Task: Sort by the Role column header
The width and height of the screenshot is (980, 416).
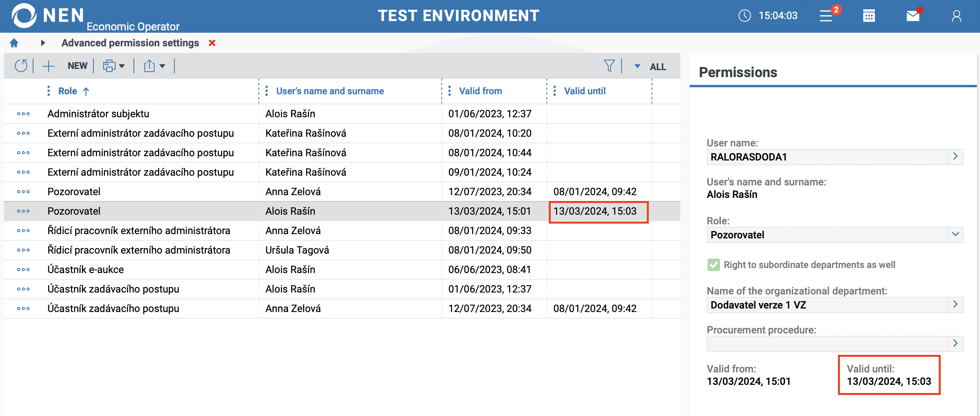Action: (x=68, y=91)
